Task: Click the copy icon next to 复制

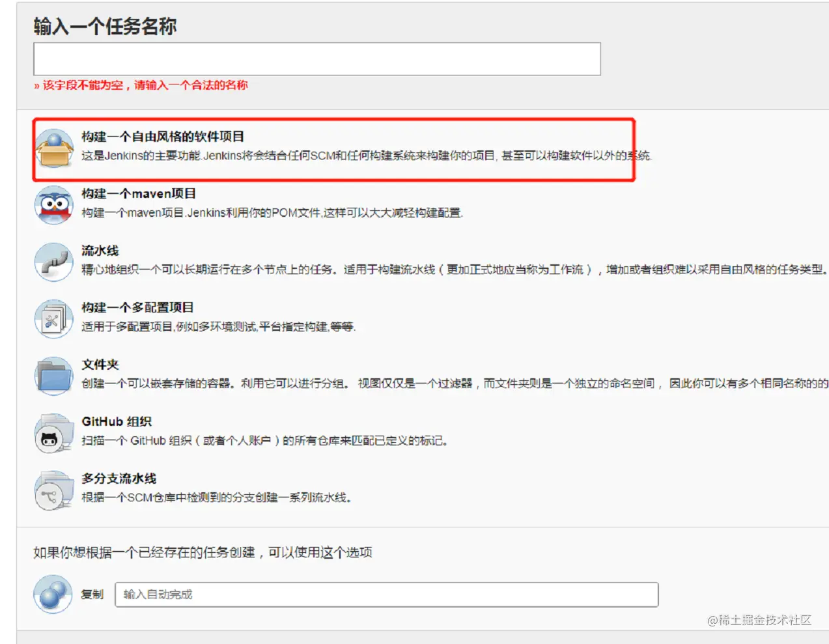Action: 53,594
